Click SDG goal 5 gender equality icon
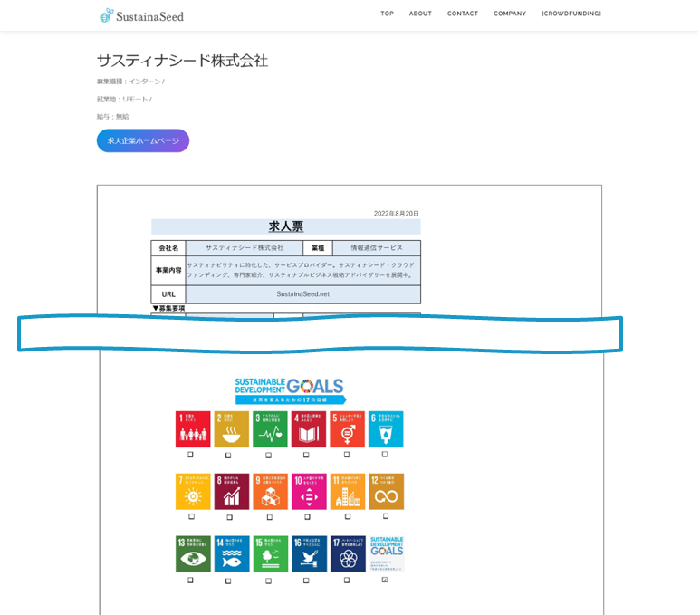Image resolution: width=700 pixels, height=615 pixels. click(x=348, y=428)
